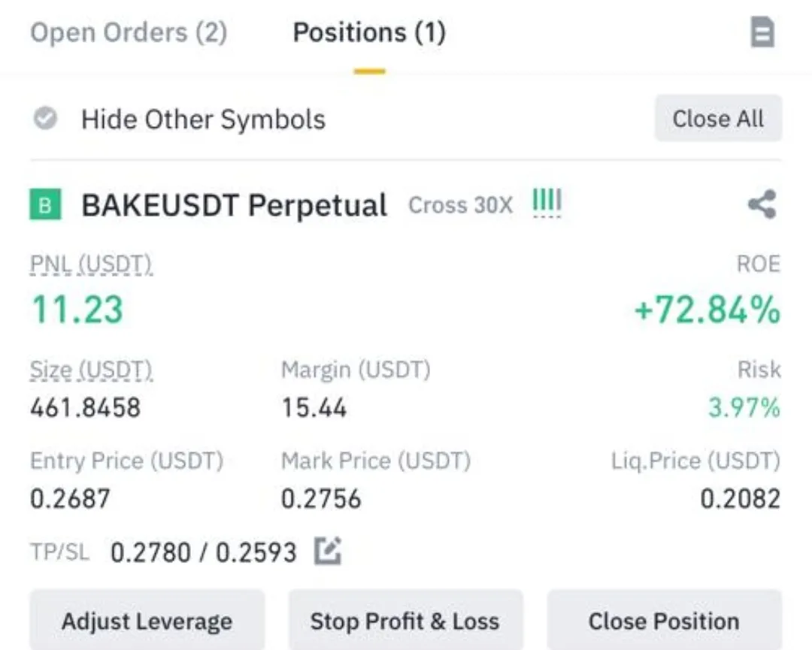
Task: Tap the +72.84% ROE value
Action: coord(707,310)
